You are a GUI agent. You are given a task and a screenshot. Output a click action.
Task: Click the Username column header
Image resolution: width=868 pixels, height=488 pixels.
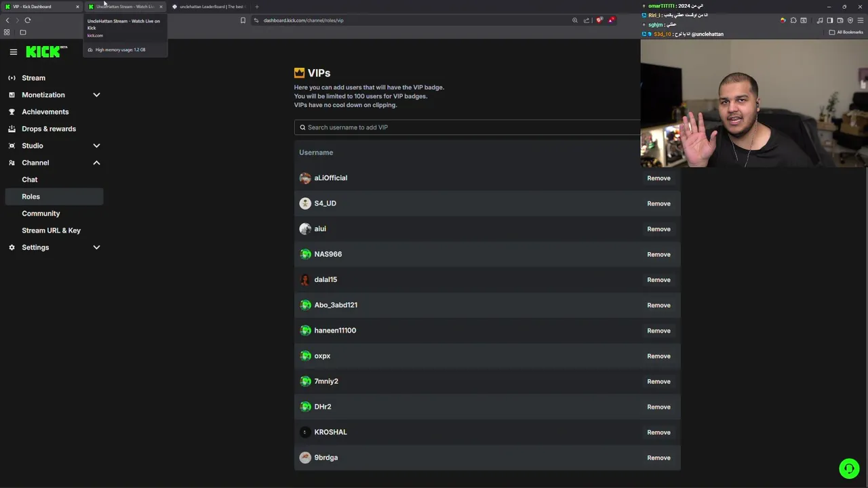point(316,152)
